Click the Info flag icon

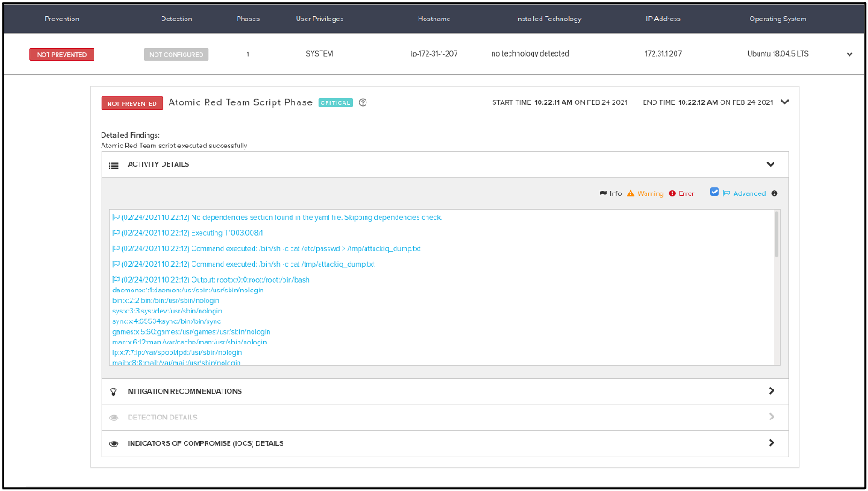click(603, 193)
